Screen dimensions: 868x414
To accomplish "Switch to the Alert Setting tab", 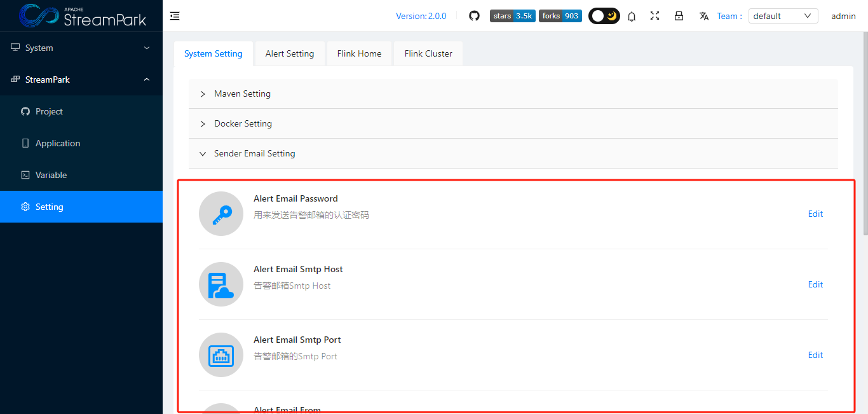I will point(290,53).
